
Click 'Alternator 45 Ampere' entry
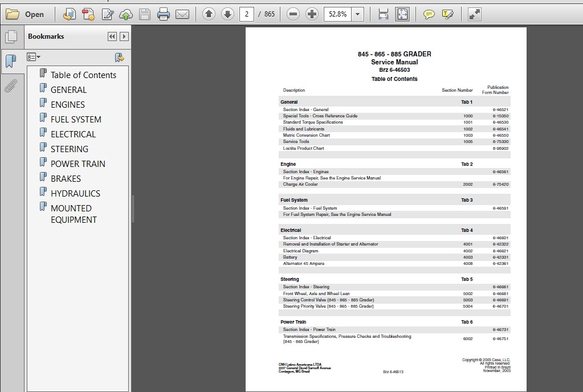(x=303, y=264)
